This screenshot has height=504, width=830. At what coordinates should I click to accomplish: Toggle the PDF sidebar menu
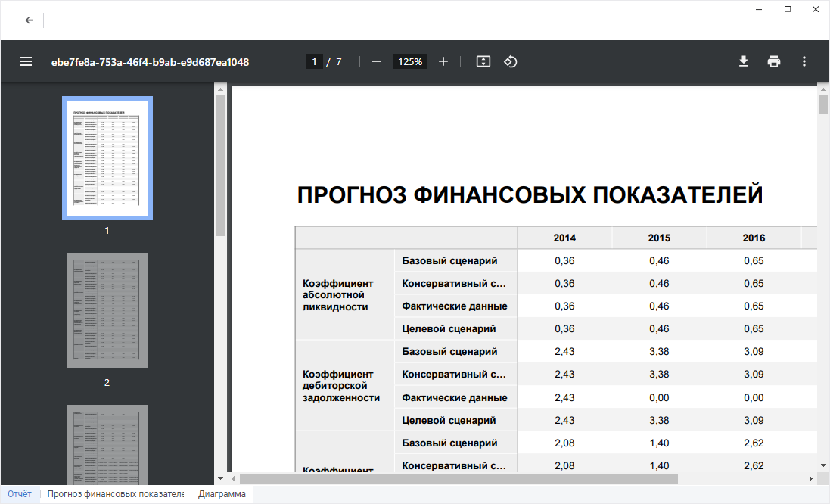point(26,61)
